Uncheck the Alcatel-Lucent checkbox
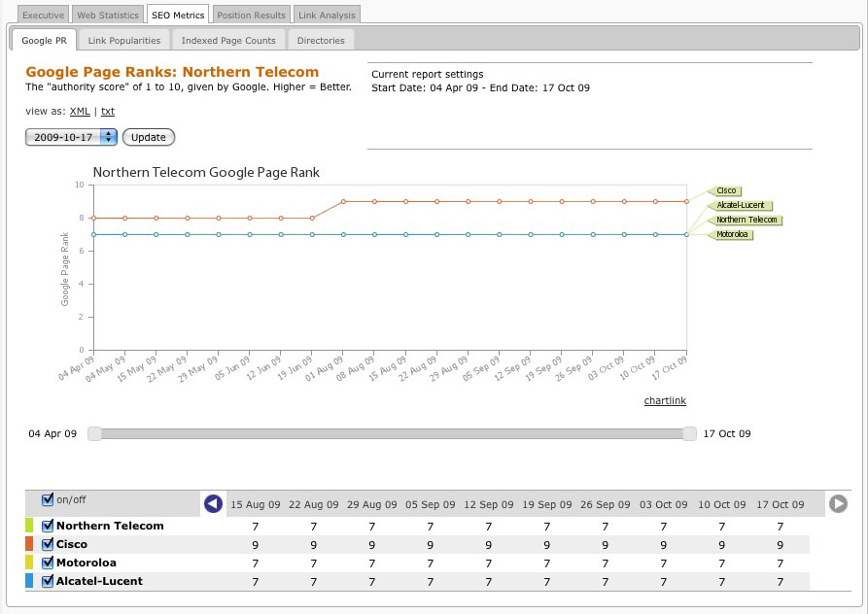 pos(48,581)
